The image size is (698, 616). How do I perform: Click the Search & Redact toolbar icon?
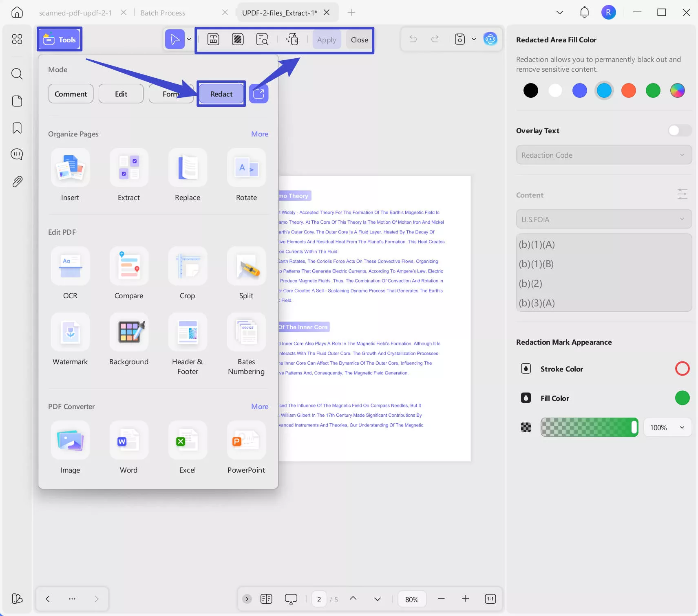click(262, 39)
